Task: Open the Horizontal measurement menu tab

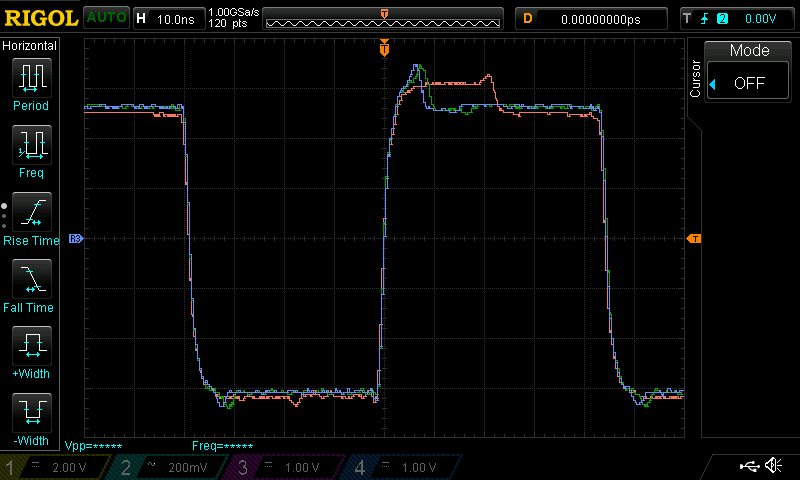Action: [30, 46]
